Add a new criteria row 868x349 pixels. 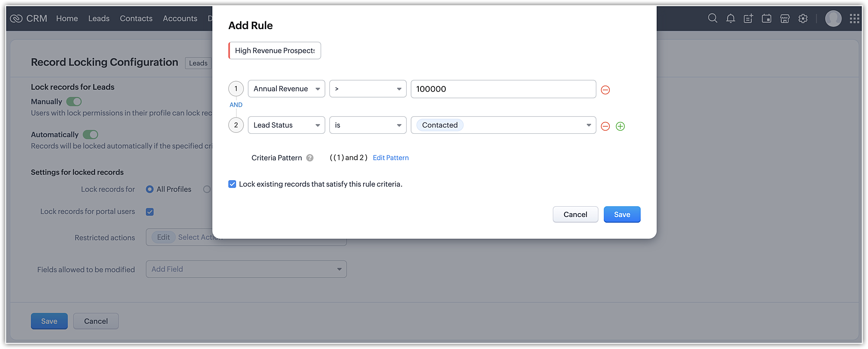coord(620,126)
